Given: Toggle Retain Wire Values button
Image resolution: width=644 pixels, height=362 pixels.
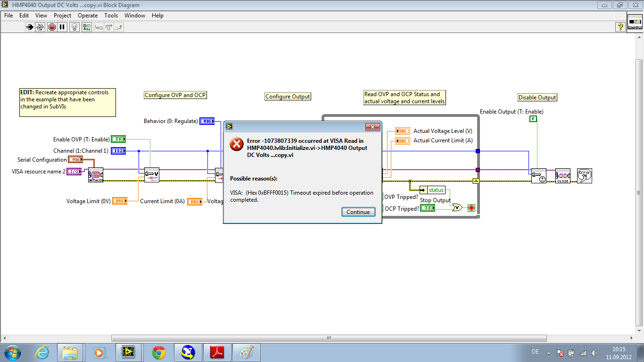Looking at the screenshot, I should tap(87, 27).
